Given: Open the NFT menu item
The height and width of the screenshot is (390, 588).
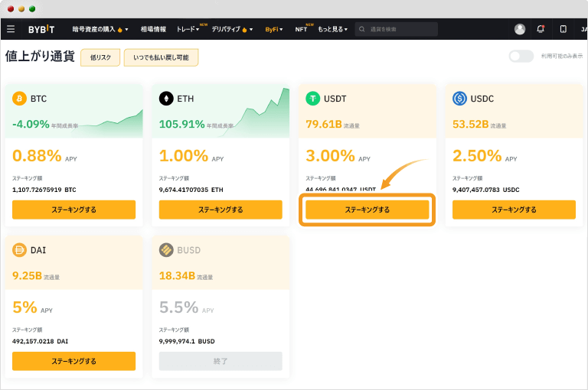Looking at the screenshot, I should pos(302,29).
